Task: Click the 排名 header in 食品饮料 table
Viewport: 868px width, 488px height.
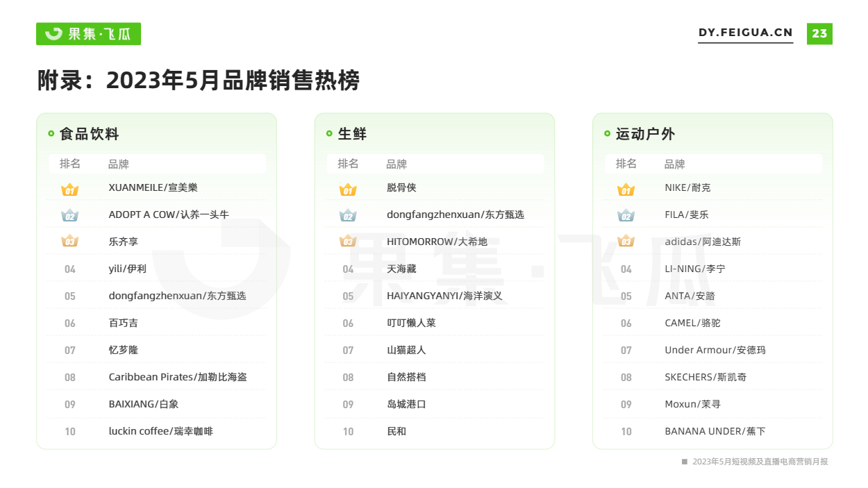Action: pos(70,164)
